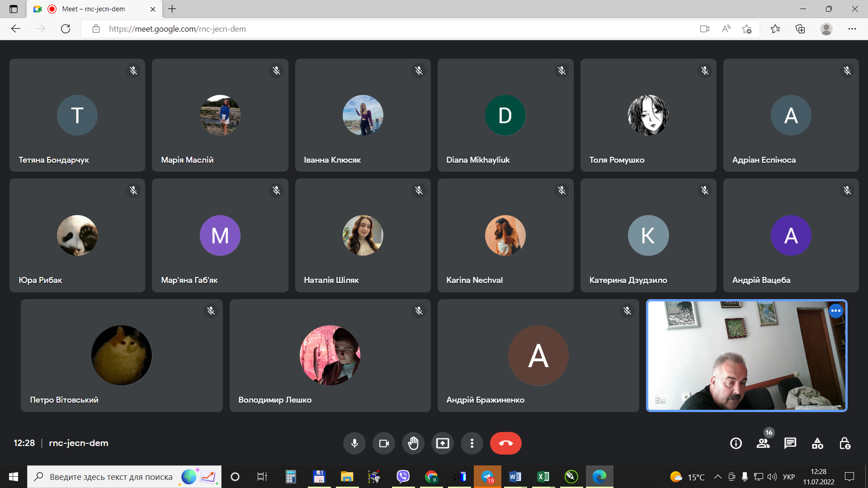Screen dimensions: 868x488
Task: Open host controls lock icon
Action: coord(844,443)
